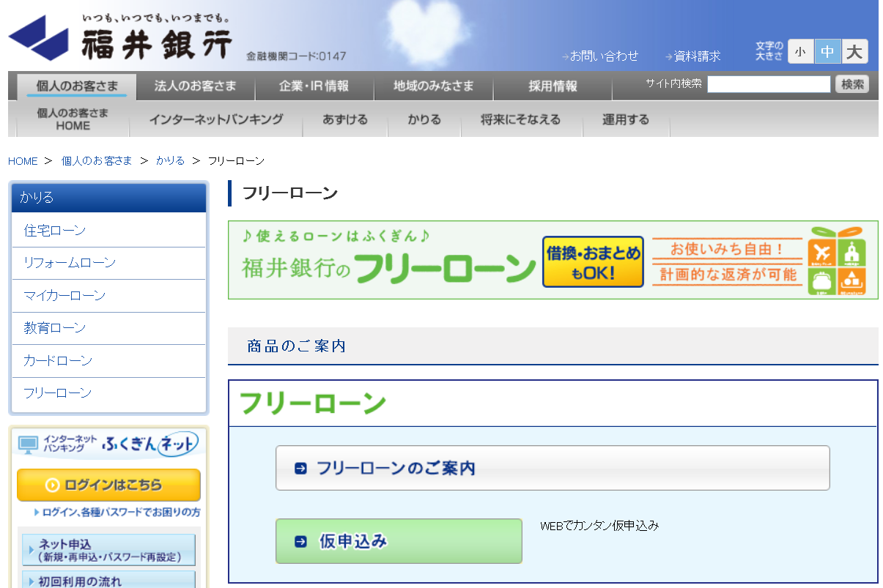The height and width of the screenshot is (588, 883).
Task: Set text size to medium (中)
Action: 827,51
